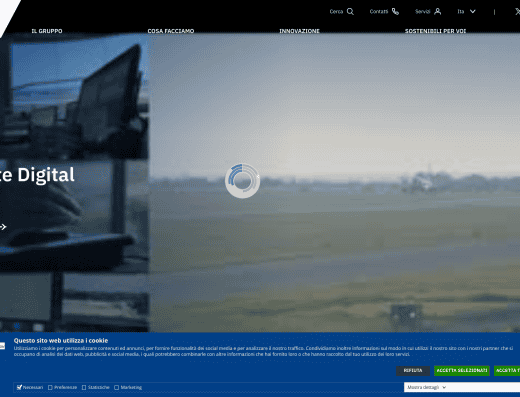Click the cookie banner logo icon
The image size is (520, 397).
[x=2, y=346]
